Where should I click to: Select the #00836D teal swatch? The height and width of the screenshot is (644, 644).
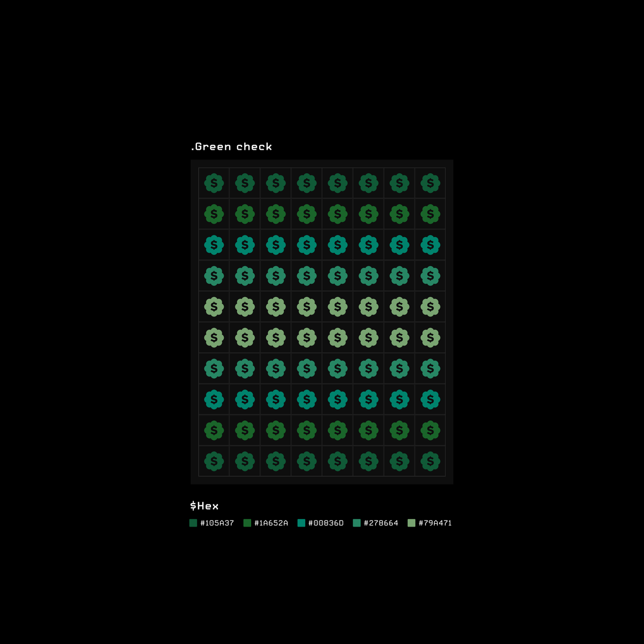tap(301, 523)
